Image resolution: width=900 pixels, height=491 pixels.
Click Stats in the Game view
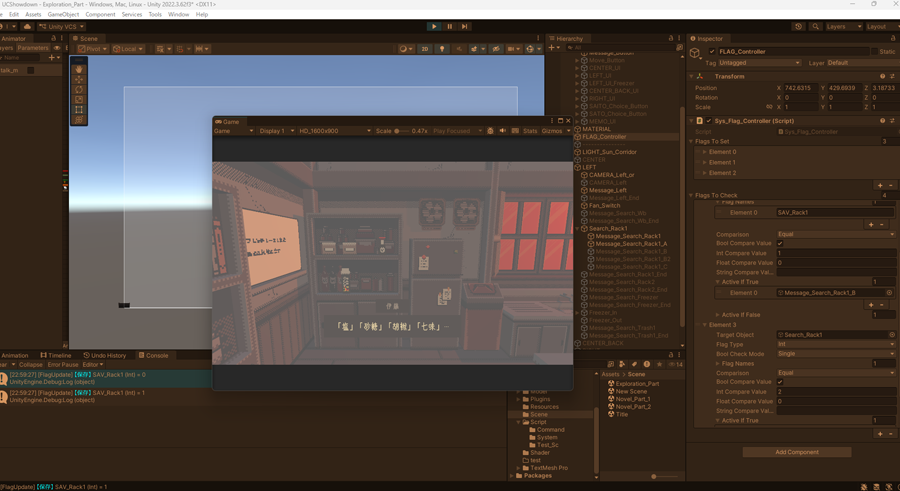click(x=529, y=131)
